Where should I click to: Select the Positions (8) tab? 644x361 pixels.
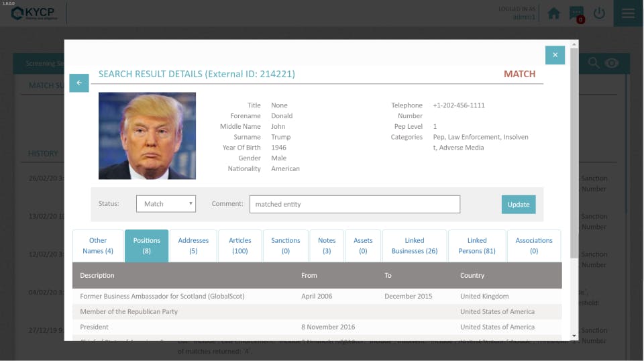(147, 246)
